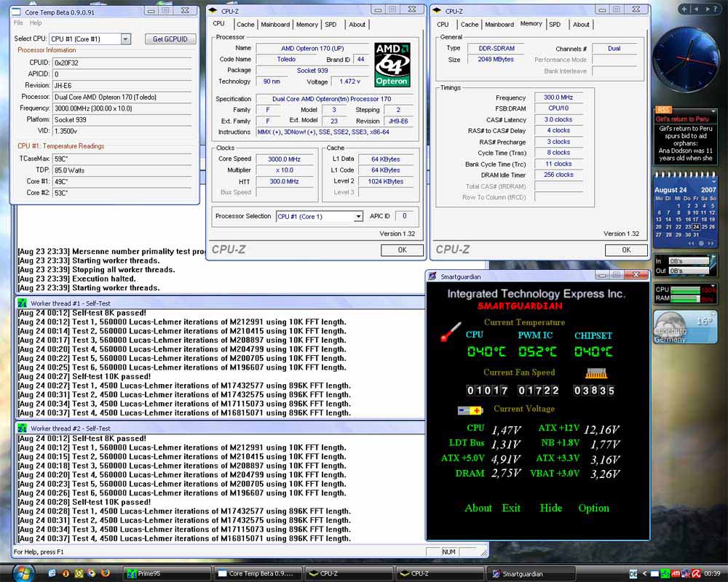Open the Select CPU dropdown in Core Temp

tap(125, 39)
